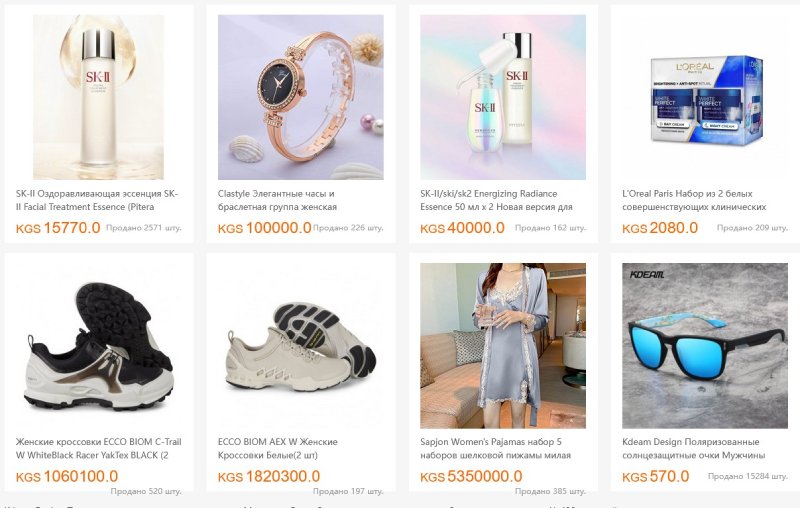Screen dimensions: 800x508
Task: Click the Clastyle Элегантные часы product title
Action: (277, 200)
